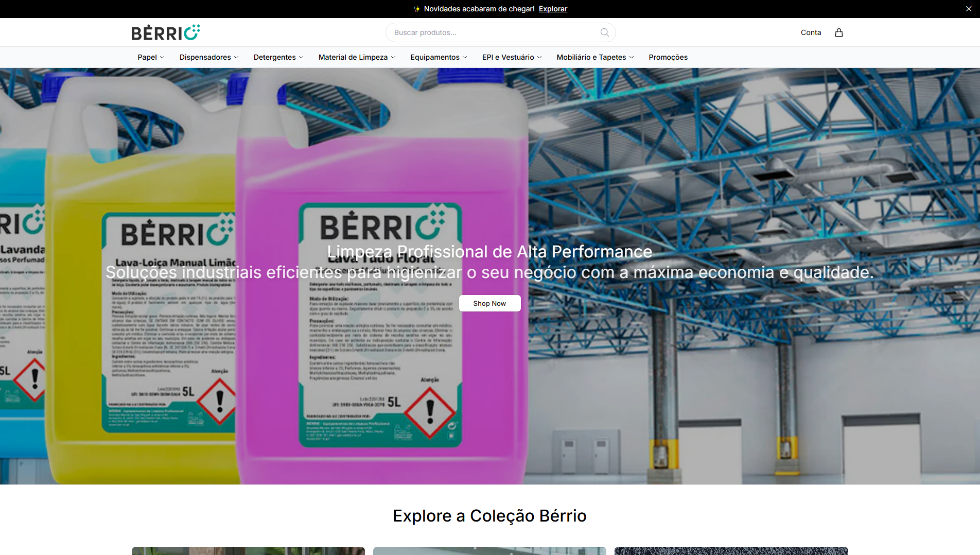The image size is (980, 555).
Task: Follow the Explorar link in top banner
Action: (x=553, y=9)
